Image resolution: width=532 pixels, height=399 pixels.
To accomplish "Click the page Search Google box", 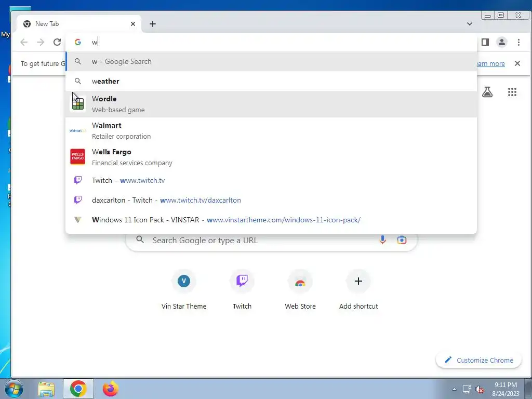I will [271, 240].
